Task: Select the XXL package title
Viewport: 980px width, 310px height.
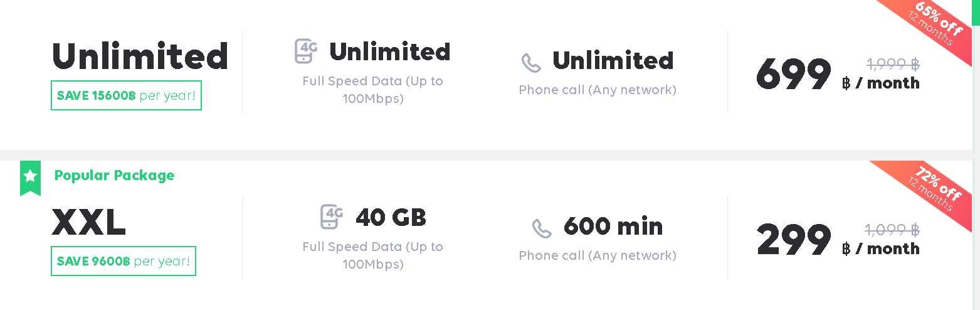Action: (89, 222)
